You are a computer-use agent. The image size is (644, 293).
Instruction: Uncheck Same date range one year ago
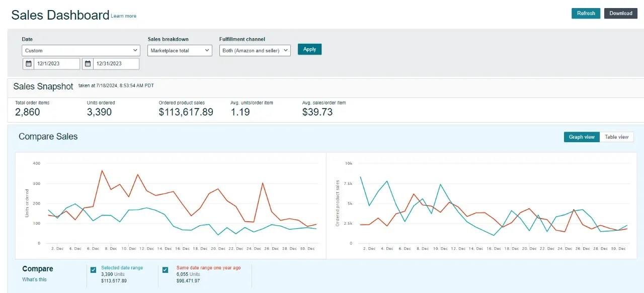tap(165, 270)
